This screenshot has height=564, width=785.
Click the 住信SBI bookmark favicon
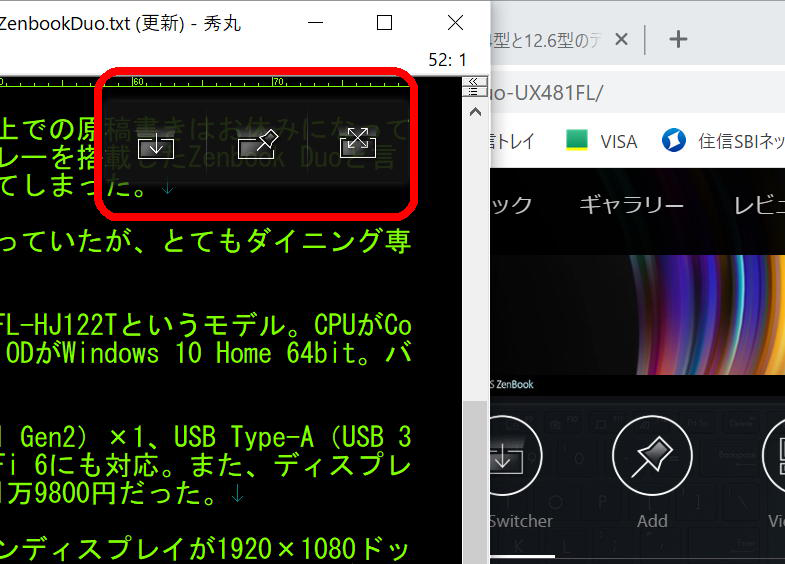coord(674,140)
